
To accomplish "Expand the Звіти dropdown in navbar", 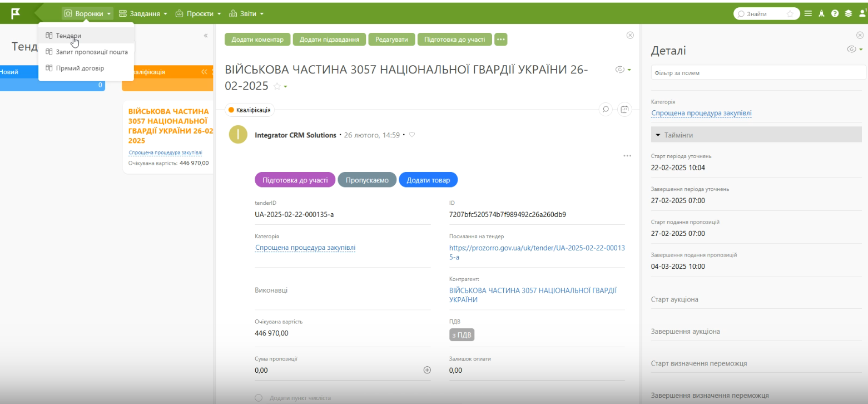I will pos(246,13).
